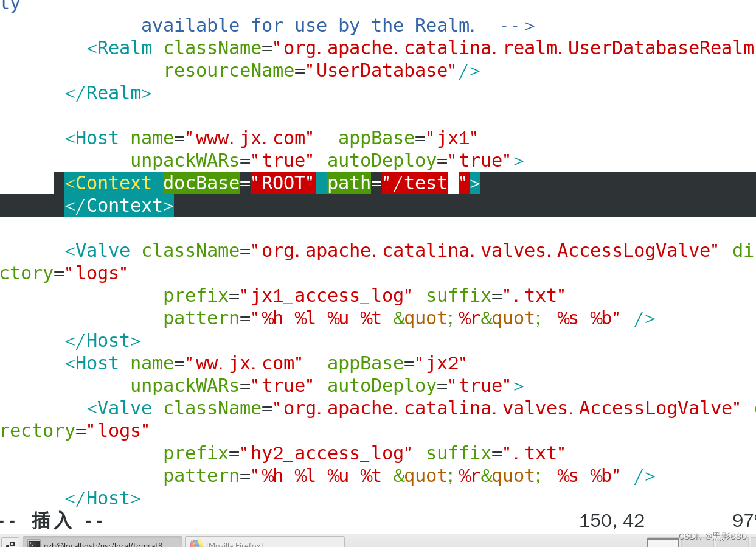Click prefix value "jx1_access_log"
This screenshot has width=756, height=547.
point(326,296)
